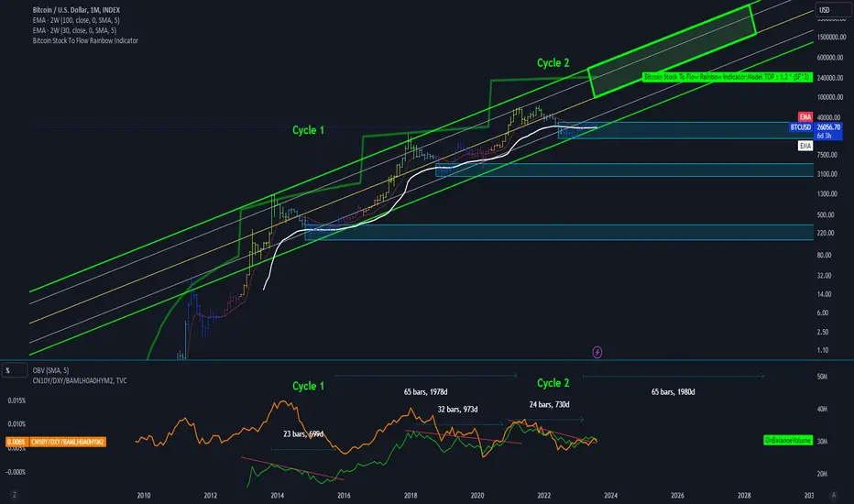Click the 2028 label on time axis
The height and width of the screenshot is (504, 854).
(x=744, y=495)
